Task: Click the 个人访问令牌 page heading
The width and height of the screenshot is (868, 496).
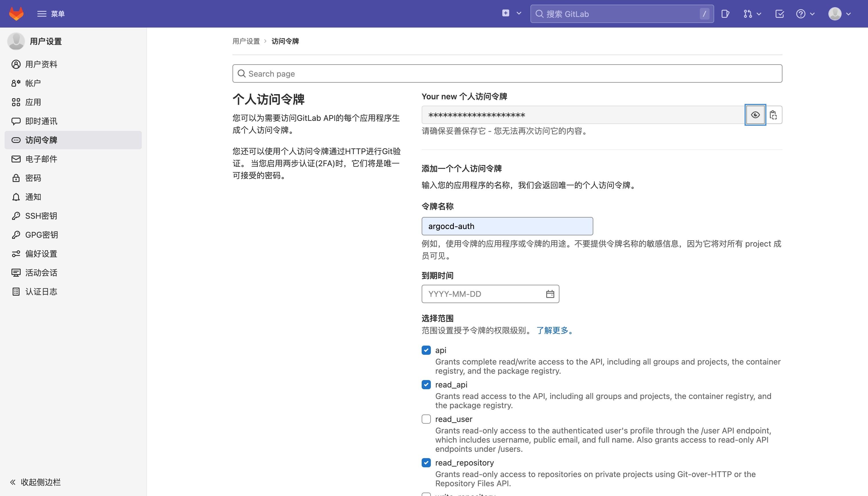Action: click(268, 99)
